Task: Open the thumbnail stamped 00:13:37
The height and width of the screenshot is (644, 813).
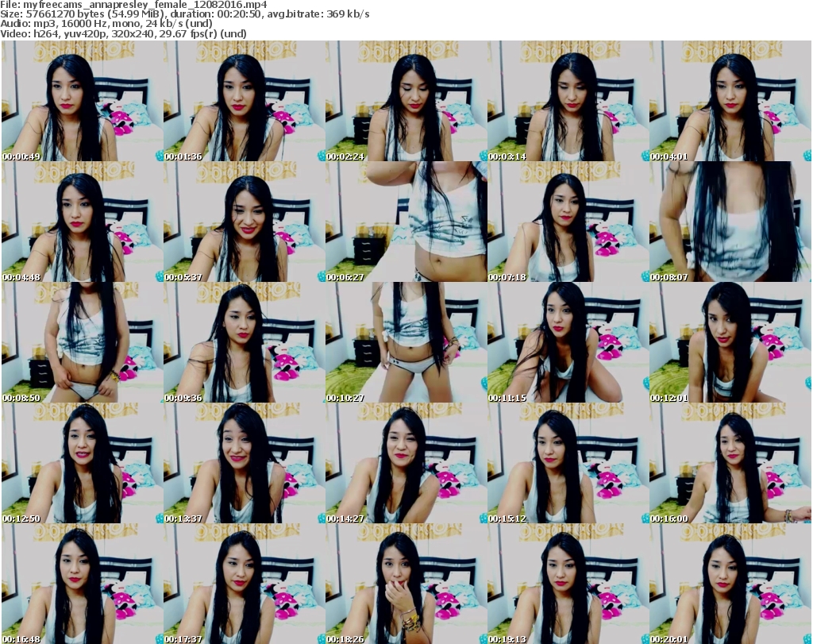Action: click(245, 464)
